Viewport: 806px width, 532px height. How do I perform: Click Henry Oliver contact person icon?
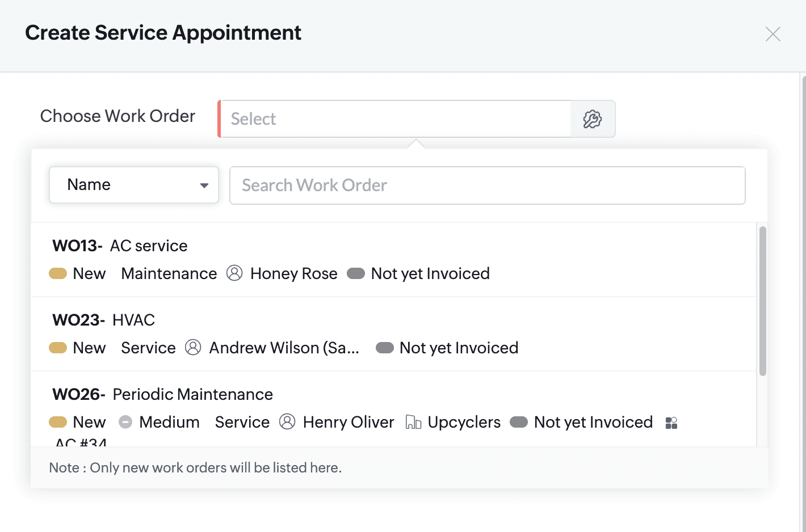click(287, 422)
